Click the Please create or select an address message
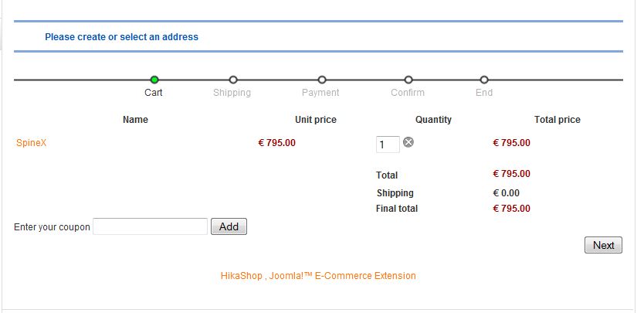 (x=121, y=37)
